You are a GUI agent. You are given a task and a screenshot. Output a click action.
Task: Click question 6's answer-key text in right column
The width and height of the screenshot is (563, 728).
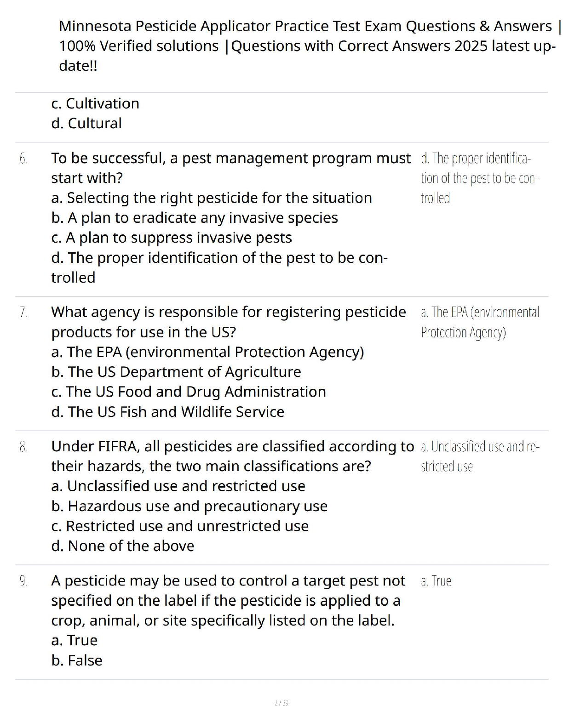(479, 178)
